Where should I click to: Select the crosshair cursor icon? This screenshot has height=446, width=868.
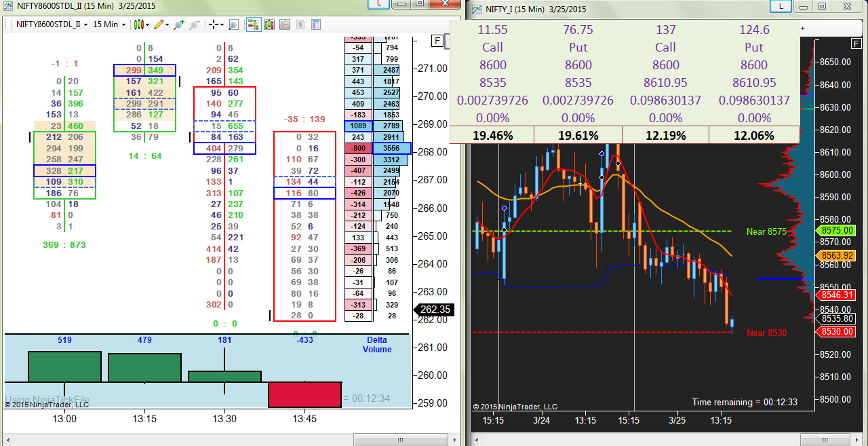tap(214, 24)
